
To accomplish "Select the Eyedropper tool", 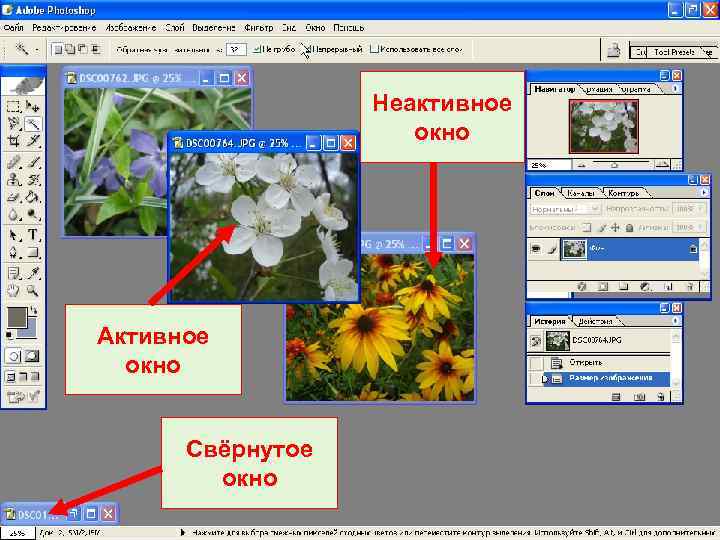I will [33, 273].
